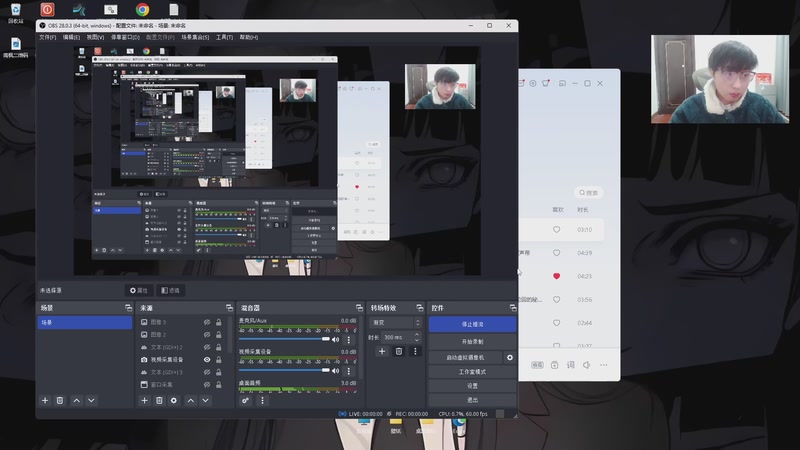Add a new source with plus icon
This screenshot has height=450, width=800.
point(144,401)
